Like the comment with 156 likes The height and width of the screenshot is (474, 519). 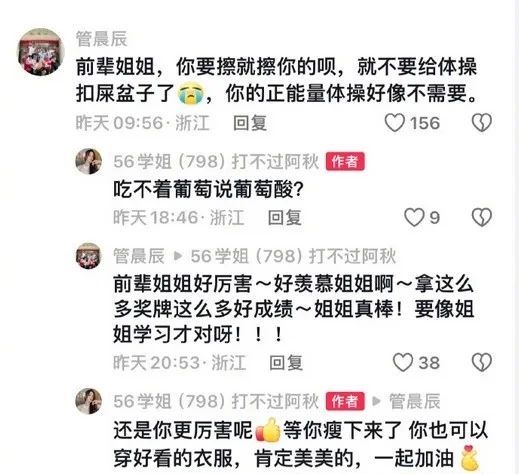click(395, 123)
